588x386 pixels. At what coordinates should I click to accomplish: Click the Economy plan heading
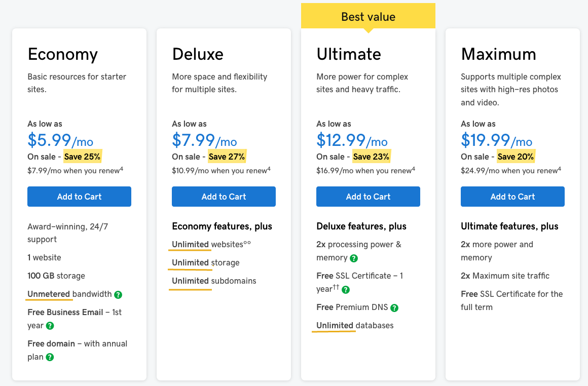pos(63,54)
